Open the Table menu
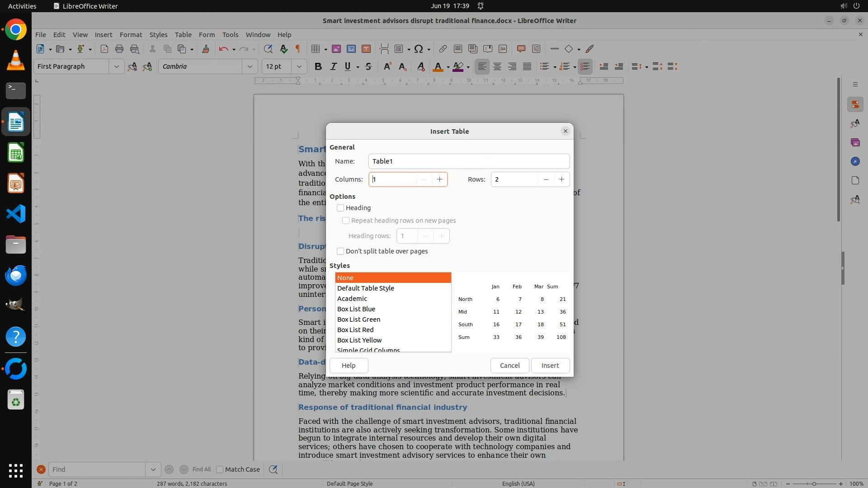 pos(183,34)
